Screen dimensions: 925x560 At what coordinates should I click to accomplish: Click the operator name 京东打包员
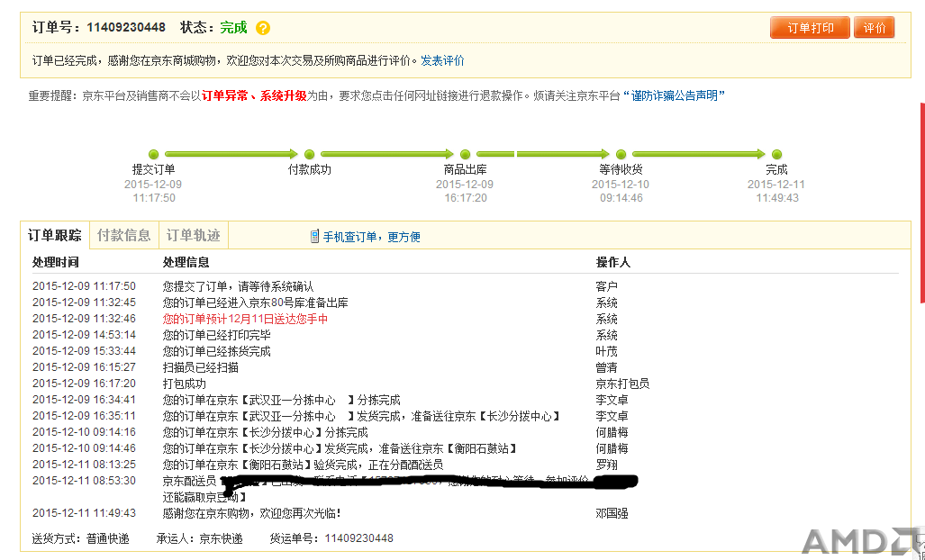[622, 384]
